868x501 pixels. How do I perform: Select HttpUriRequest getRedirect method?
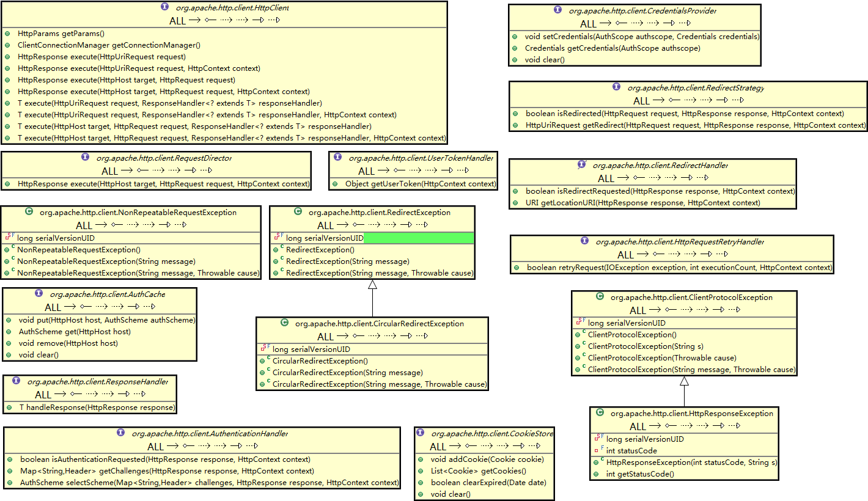click(x=696, y=125)
